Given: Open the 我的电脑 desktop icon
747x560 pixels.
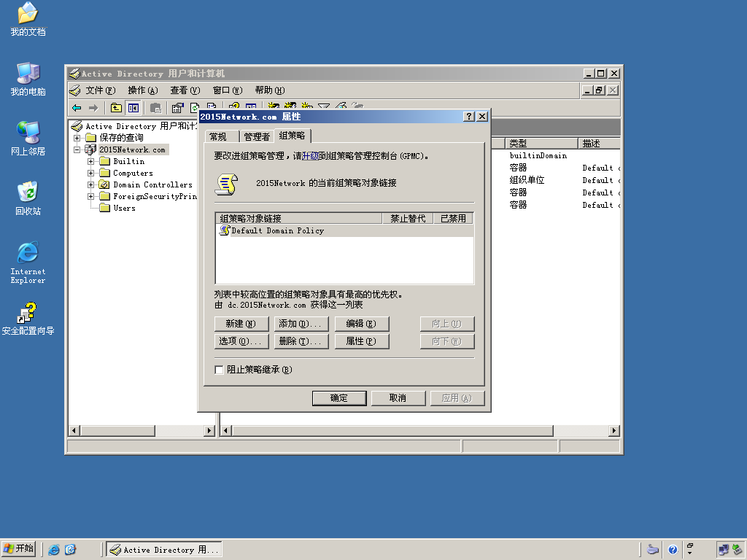Looking at the screenshot, I should pyautogui.click(x=28, y=79).
